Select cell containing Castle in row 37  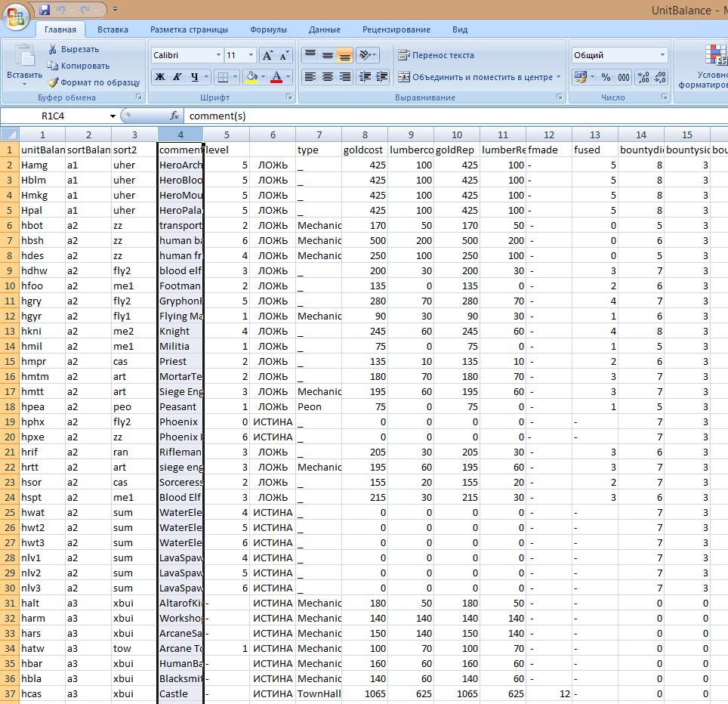[x=180, y=693]
